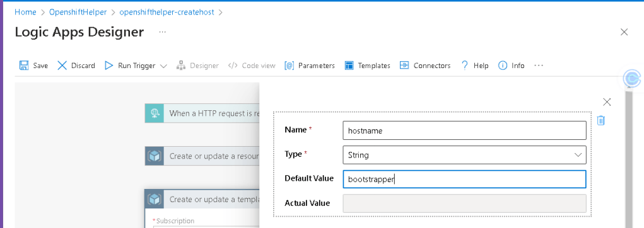This screenshot has width=644, height=228.
Task: Click the Actual Value label
Action: coord(307,203)
